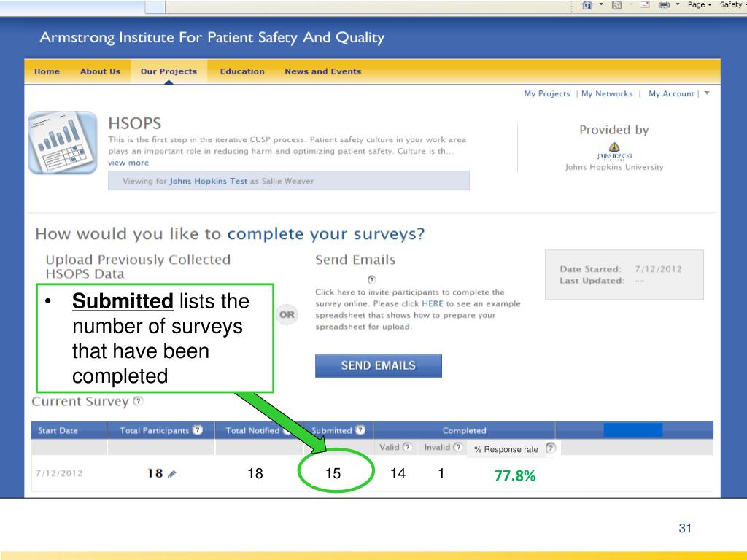This screenshot has height=560, width=747.
Task: Click the Print icon in browser toolbar
Action: point(664,5)
